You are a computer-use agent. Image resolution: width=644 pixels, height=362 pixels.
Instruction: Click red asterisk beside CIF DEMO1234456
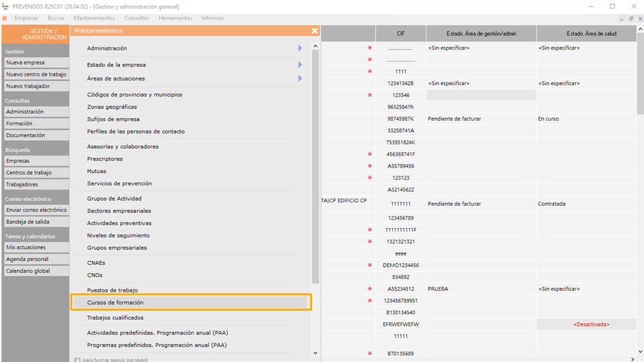tap(369, 265)
